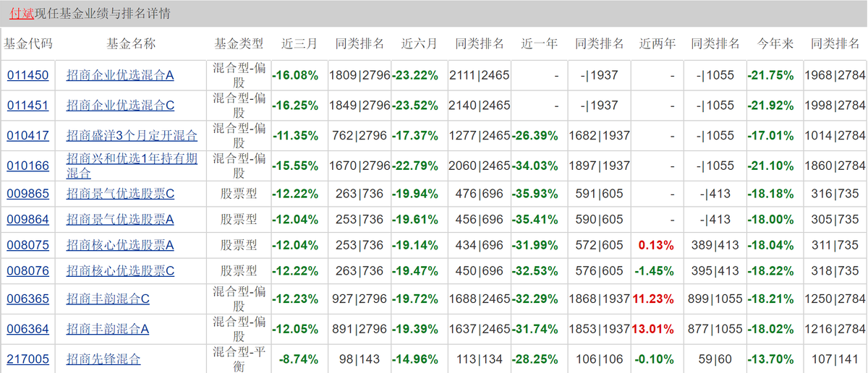
Task: Open 招商企业优选混合C fund page
Action: coord(120,106)
